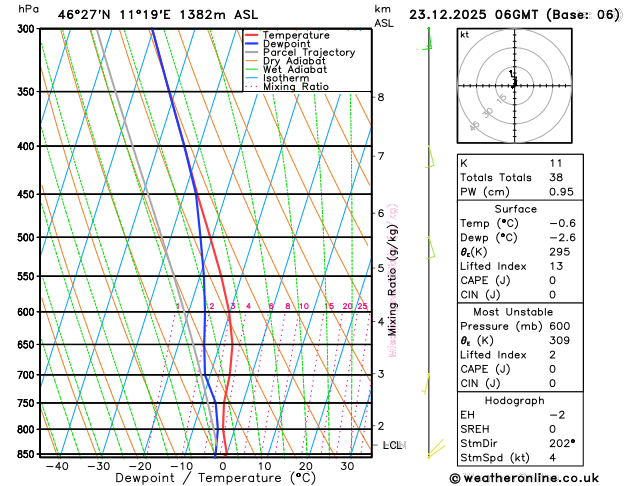Click the StmDir value '202°'
Viewport: 629px width, 486px height.
pyautogui.click(x=562, y=443)
